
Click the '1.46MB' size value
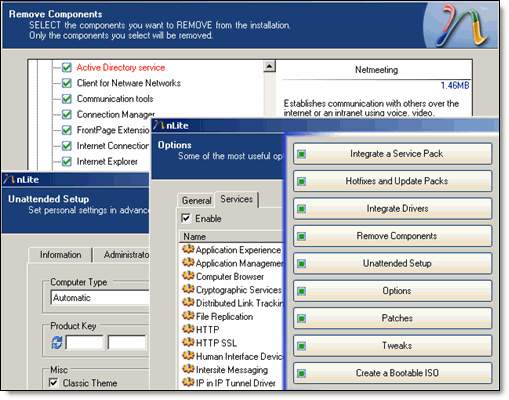(455, 86)
